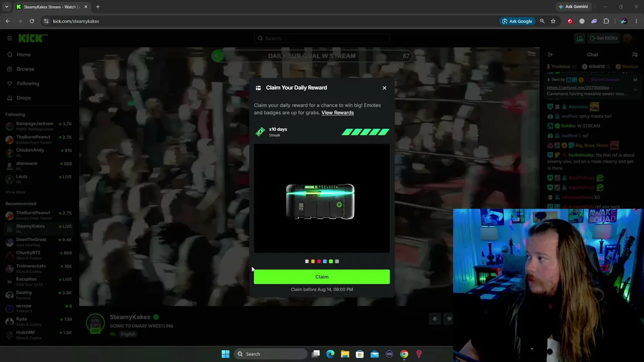
Task: Close the SteamyKakes Stream tab
Action: point(86,7)
